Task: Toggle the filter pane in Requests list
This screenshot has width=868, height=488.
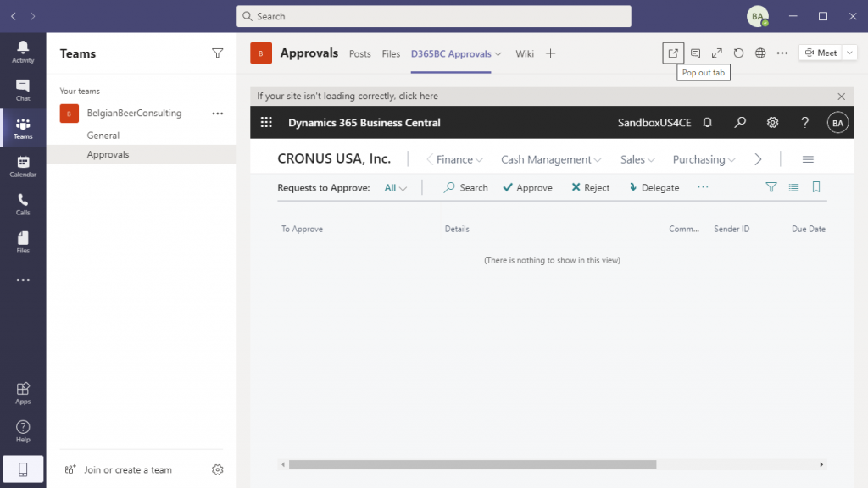Action: tap(771, 187)
